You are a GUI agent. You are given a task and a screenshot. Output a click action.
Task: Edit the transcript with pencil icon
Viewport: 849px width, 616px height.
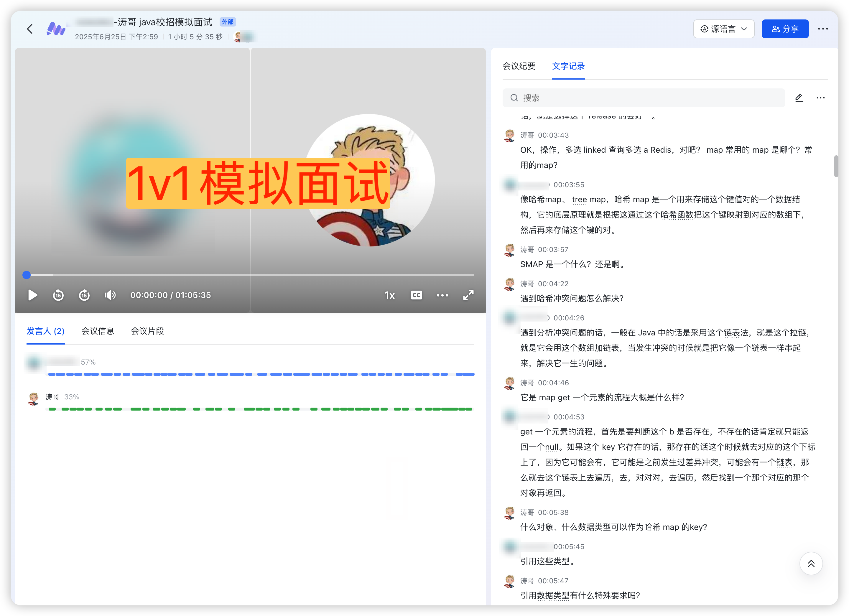pos(799,98)
